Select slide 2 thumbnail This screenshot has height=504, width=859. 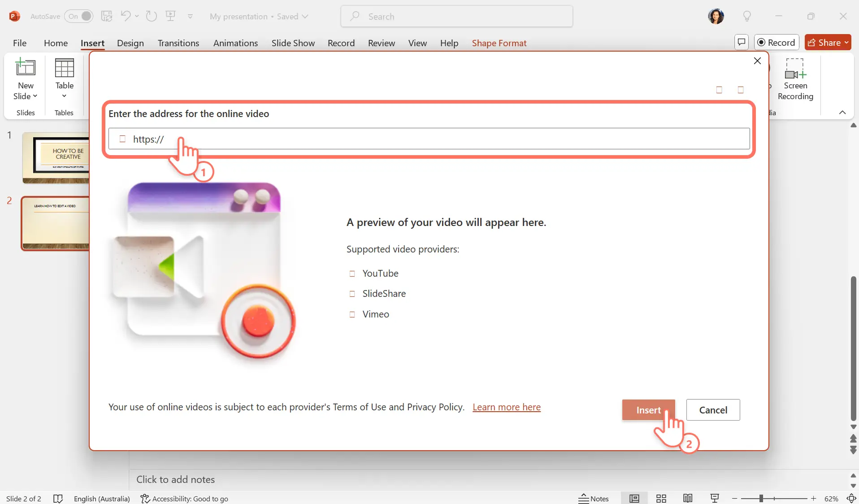coord(56,223)
